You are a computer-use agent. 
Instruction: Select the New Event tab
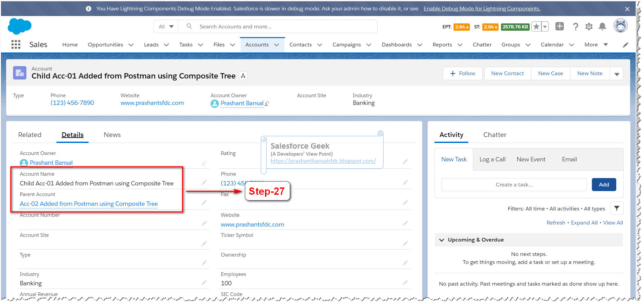pyautogui.click(x=531, y=159)
